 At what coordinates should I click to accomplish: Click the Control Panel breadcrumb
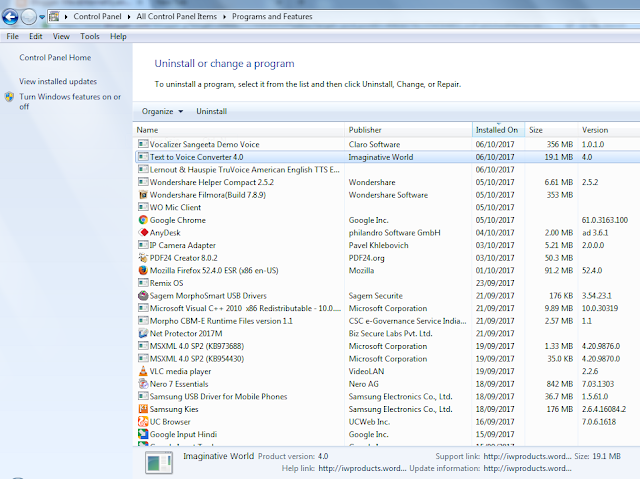click(x=97, y=17)
